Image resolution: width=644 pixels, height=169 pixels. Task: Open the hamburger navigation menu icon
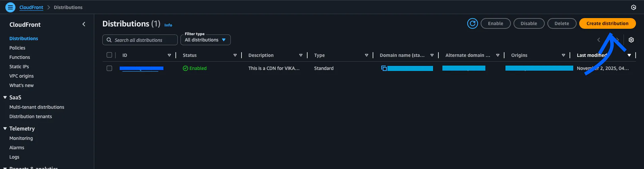[x=10, y=7]
